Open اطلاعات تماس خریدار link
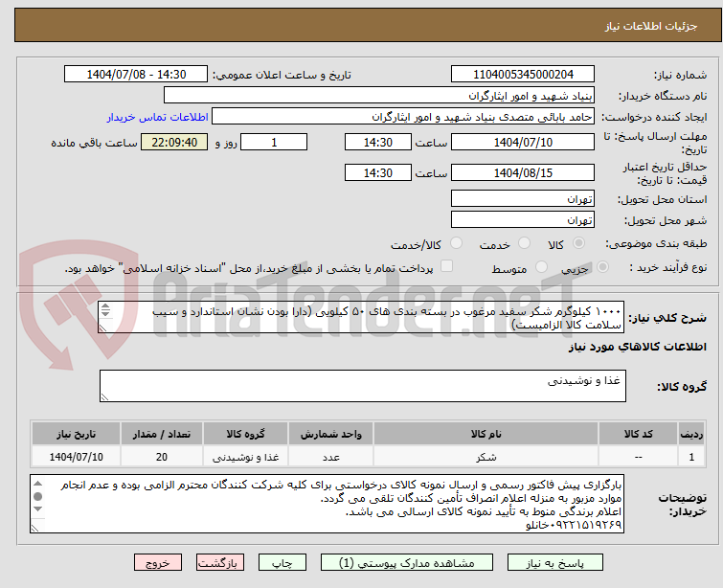 (158, 117)
